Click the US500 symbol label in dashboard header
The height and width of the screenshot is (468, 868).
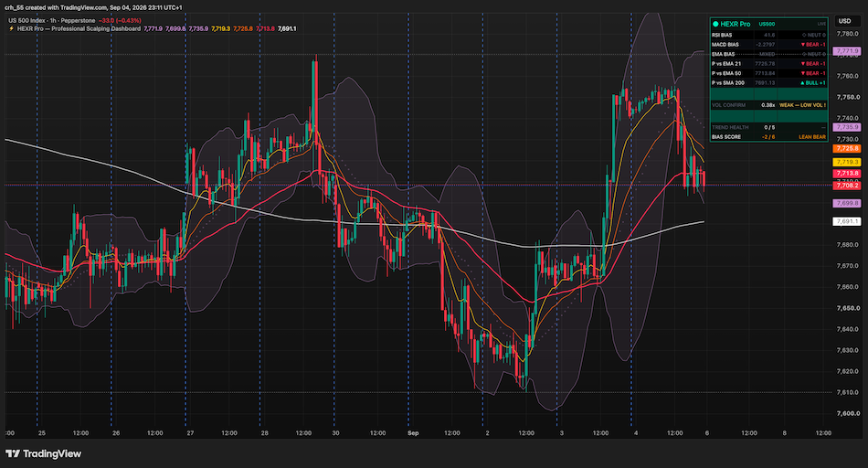[x=767, y=25]
